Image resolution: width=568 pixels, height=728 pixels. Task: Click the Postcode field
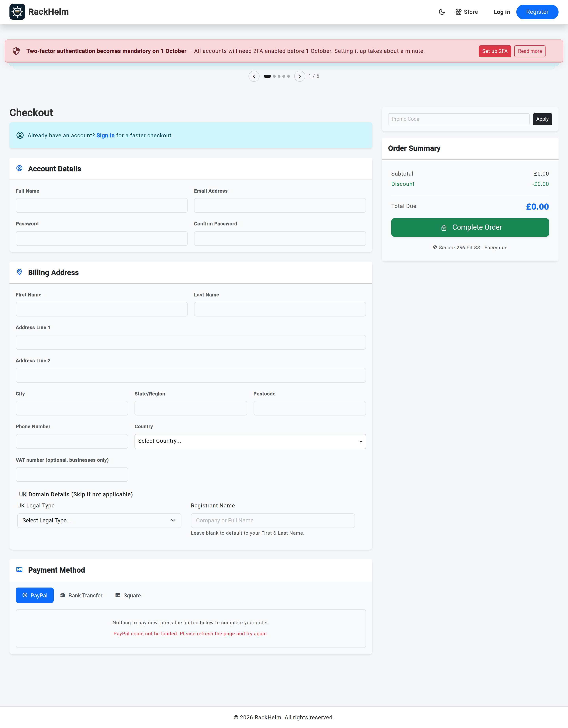[x=309, y=408]
